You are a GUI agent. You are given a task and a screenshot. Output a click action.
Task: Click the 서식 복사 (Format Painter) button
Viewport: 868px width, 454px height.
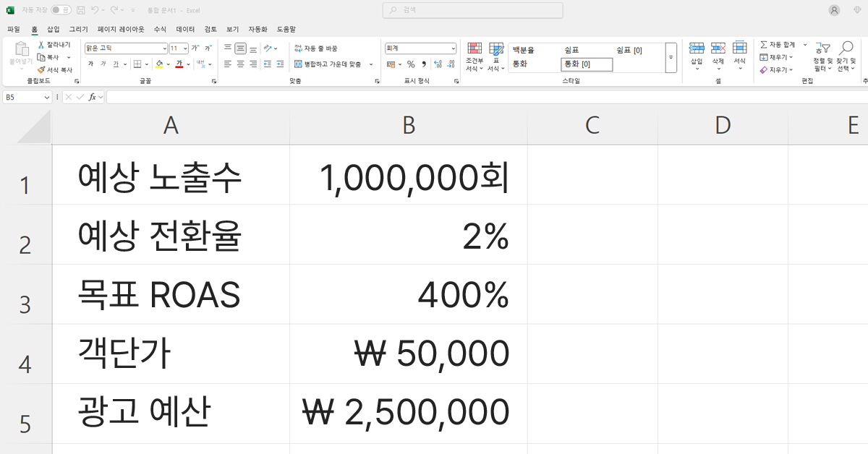point(55,70)
